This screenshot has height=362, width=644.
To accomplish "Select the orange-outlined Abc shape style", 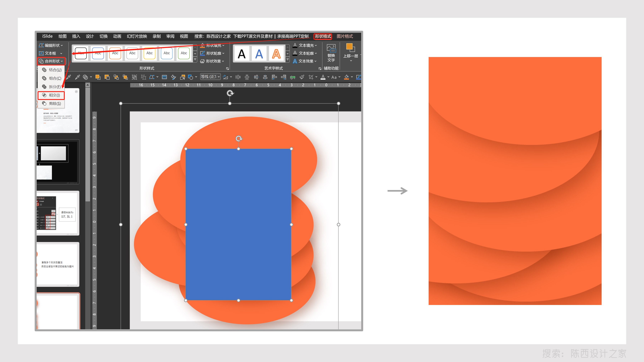I will 115,53.
